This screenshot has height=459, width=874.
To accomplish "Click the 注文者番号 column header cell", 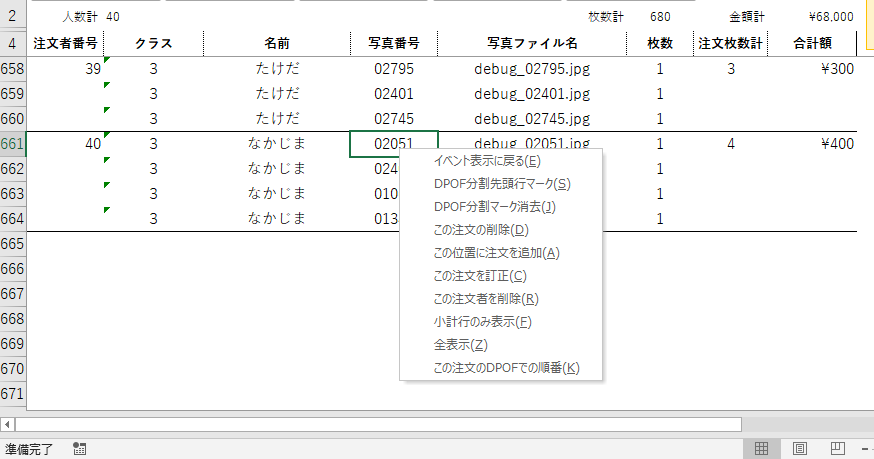I will 65,43.
